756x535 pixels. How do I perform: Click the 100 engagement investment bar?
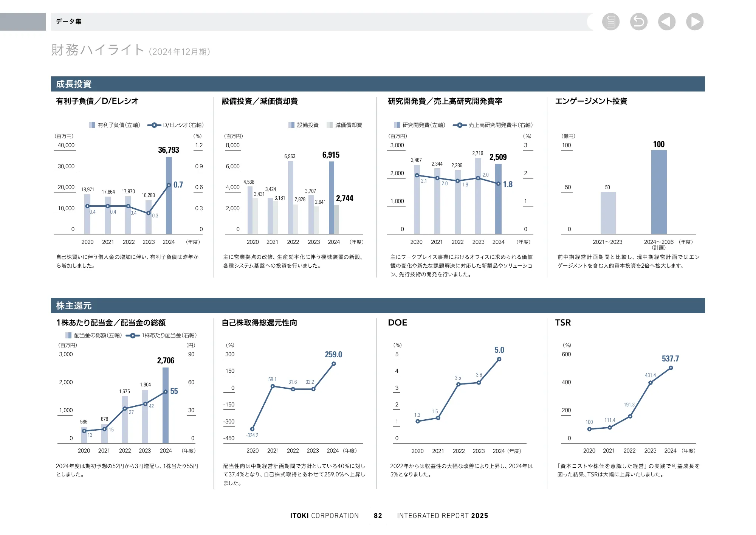(x=658, y=193)
